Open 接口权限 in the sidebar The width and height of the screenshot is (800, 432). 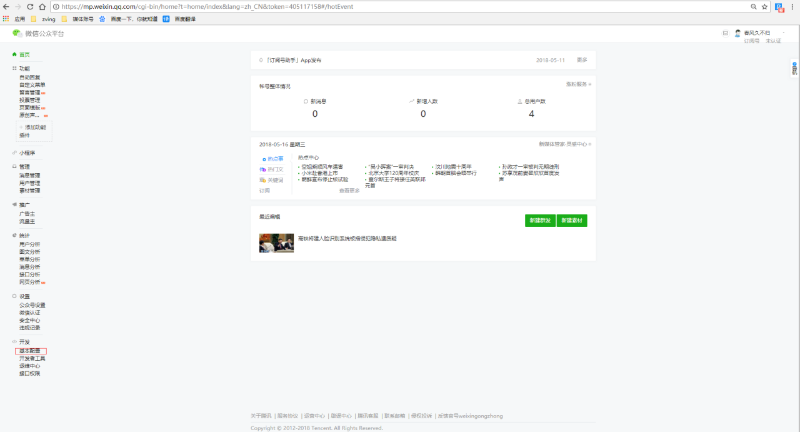pyautogui.click(x=30, y=373)
